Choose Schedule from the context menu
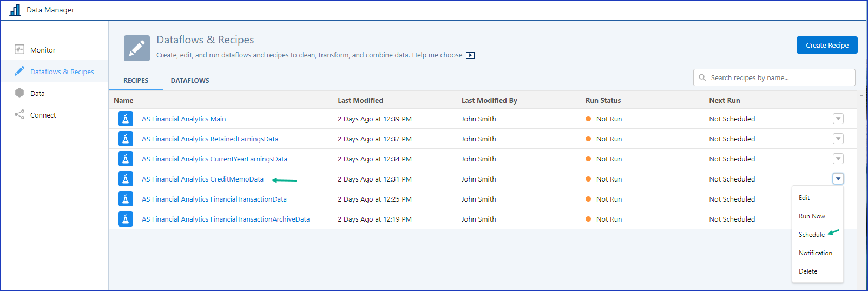868x291 pixels. 811,235
